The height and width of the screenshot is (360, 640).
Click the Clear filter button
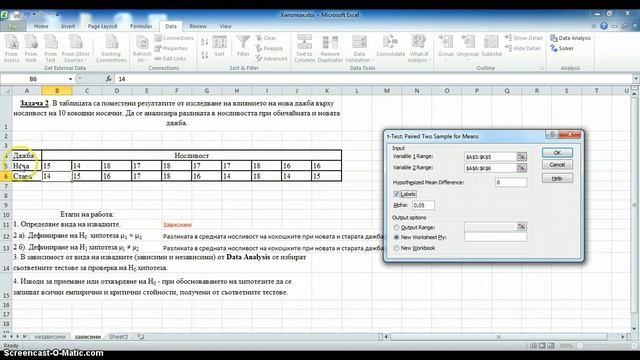point(266,38)
